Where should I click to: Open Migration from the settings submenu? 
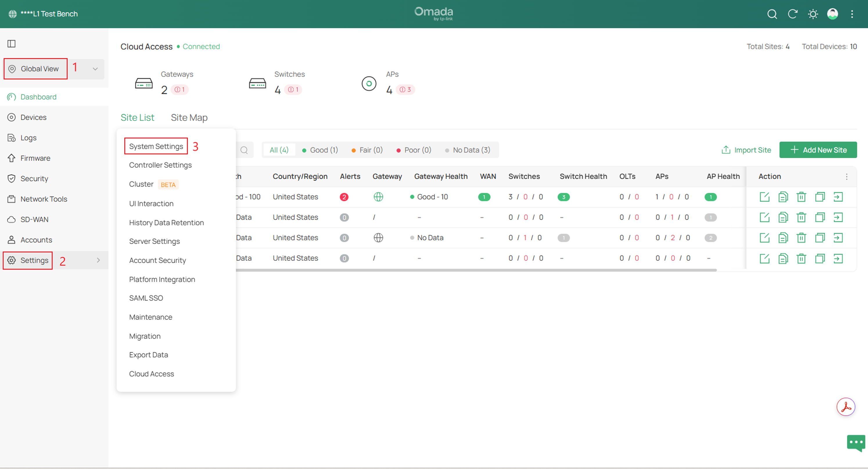coord(145,336)
